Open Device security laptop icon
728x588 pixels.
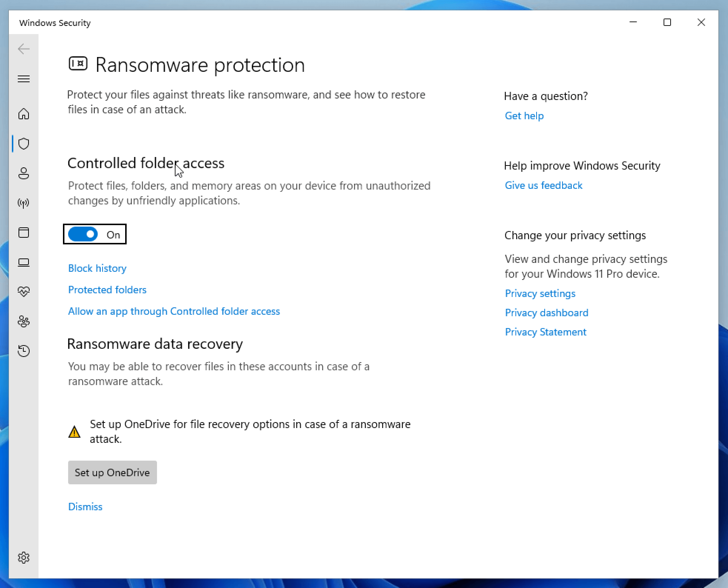click(x=24, y=263)
